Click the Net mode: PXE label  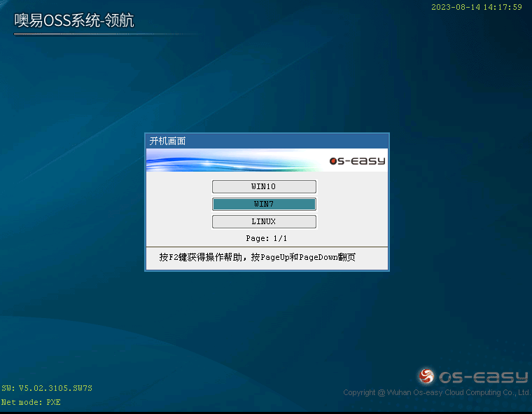click(x=31, y=403)
